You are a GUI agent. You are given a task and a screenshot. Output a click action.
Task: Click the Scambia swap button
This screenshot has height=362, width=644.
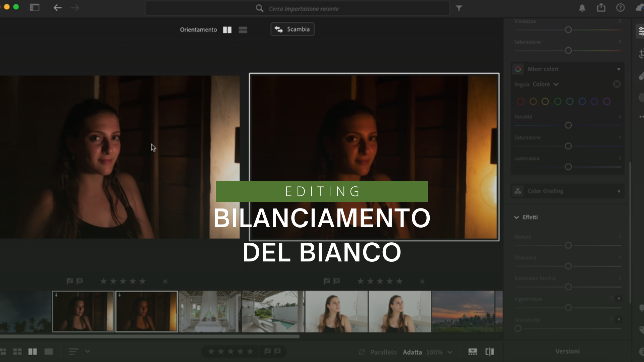(292, 29)
